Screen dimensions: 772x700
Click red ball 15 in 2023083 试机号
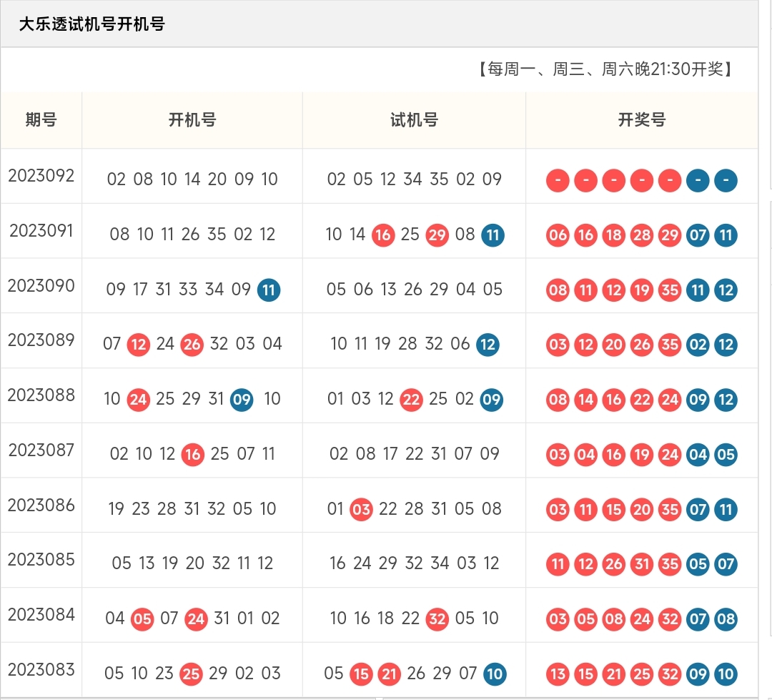click(x=362, y=674)
